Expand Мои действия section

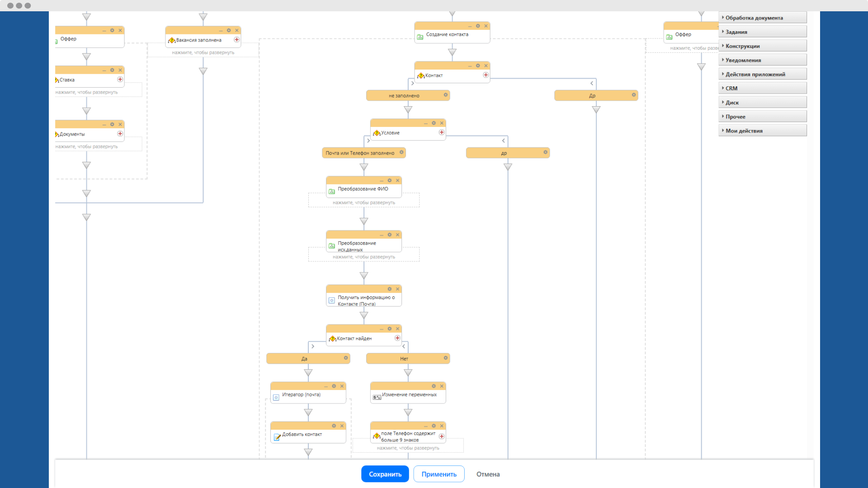coord(762,131)
